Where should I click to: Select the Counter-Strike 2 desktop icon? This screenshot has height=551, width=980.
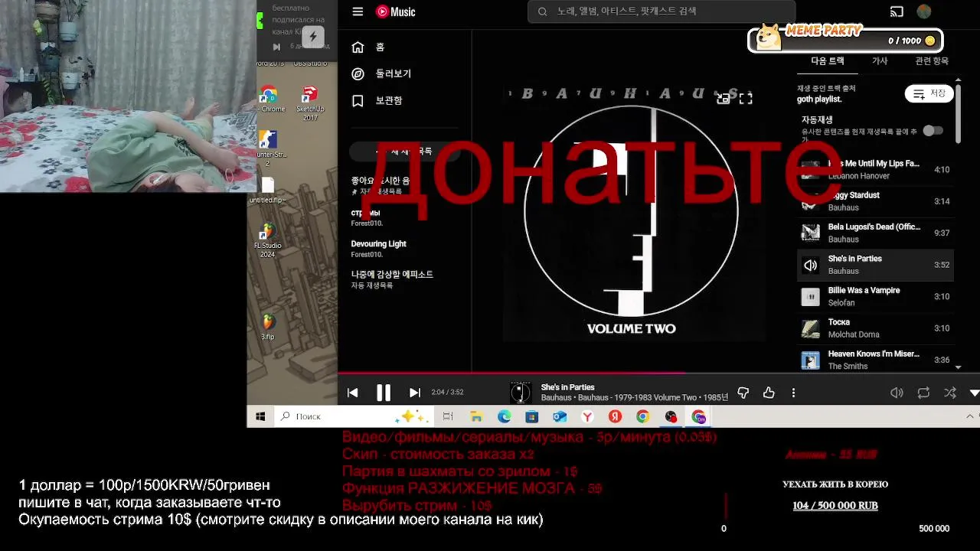[268, 148]
